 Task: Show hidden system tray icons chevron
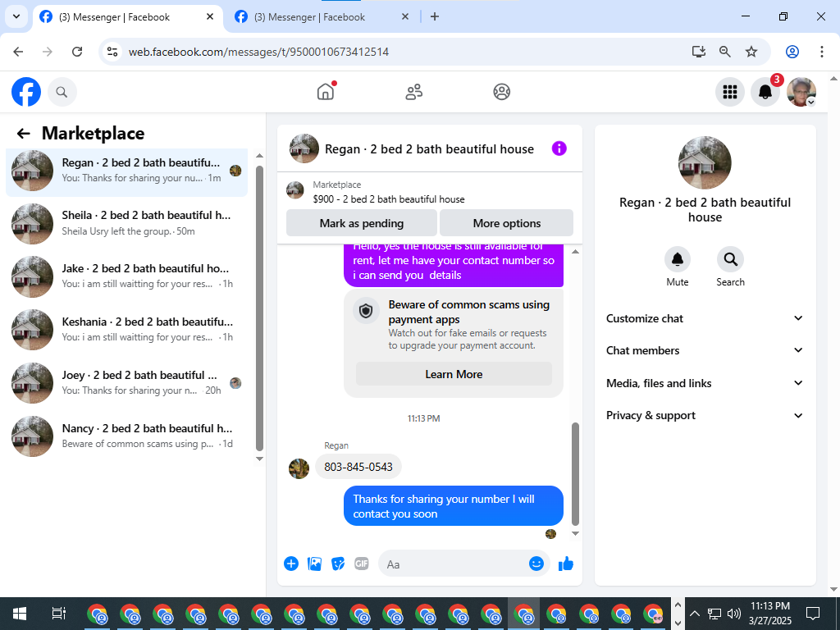coord(694,614)
